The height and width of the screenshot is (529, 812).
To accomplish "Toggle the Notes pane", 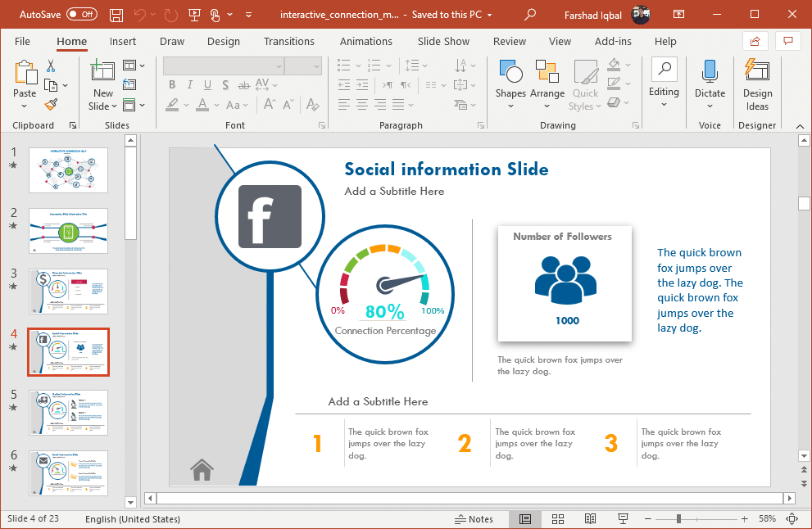I will coord(474,519).
